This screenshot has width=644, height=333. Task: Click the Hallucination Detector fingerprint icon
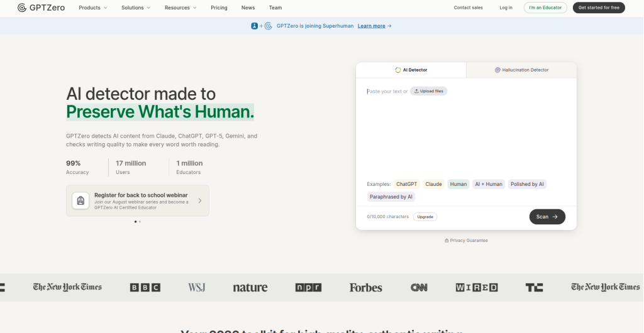[498, 70]
